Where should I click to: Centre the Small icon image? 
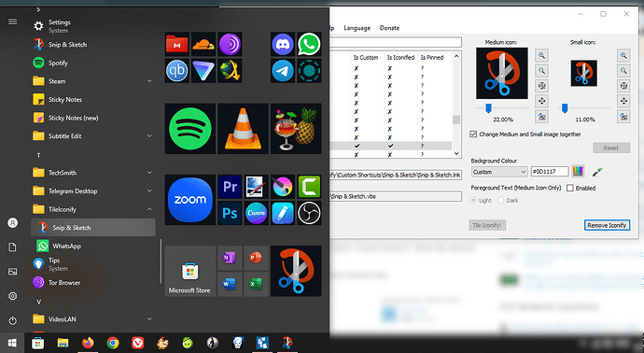(623, 101)
